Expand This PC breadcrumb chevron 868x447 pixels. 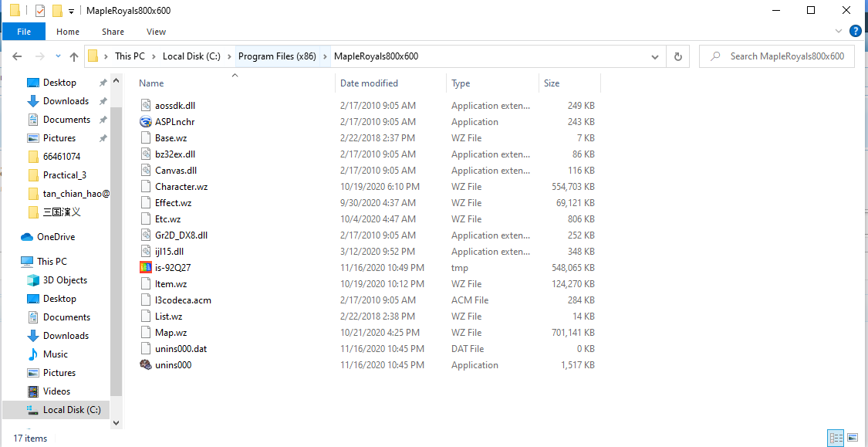[154, 56]
